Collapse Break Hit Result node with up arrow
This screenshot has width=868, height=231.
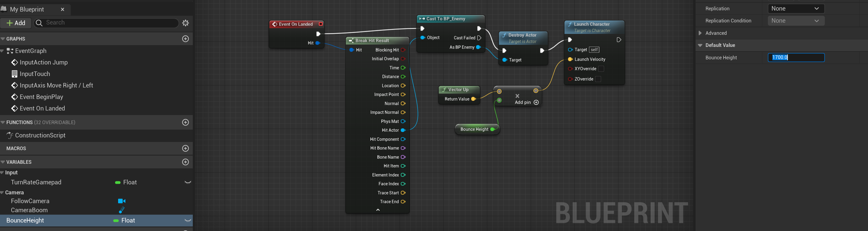click(x=378, y=210)
